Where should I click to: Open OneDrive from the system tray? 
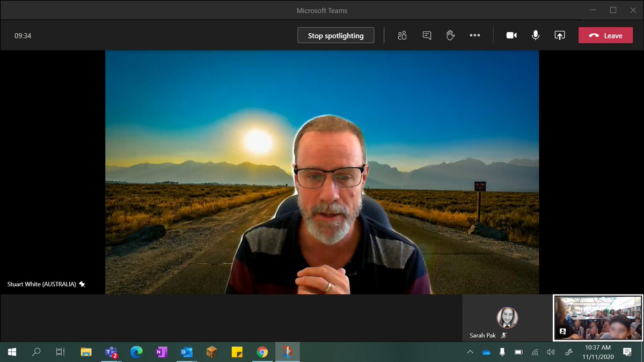pyautogui.click(x=486, y=352)
